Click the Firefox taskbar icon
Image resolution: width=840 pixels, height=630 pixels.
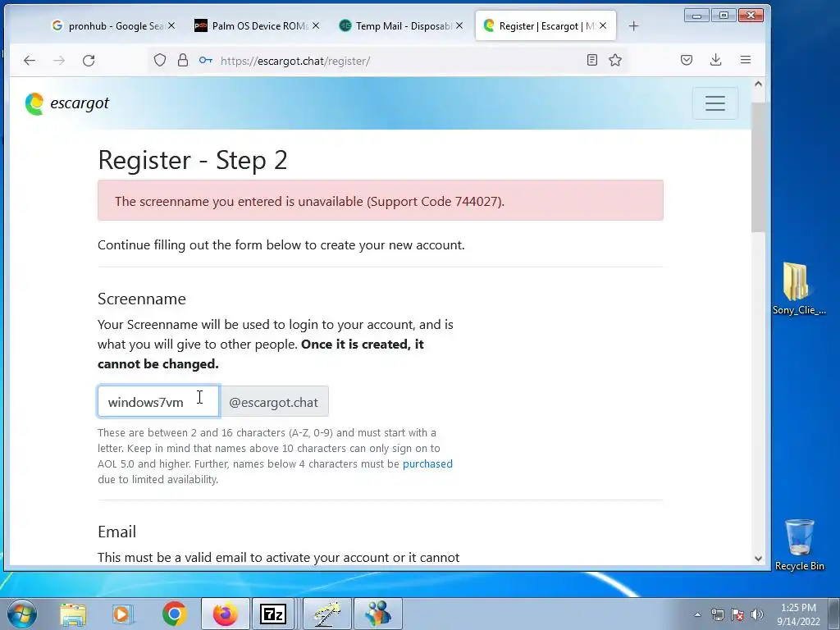225,614
